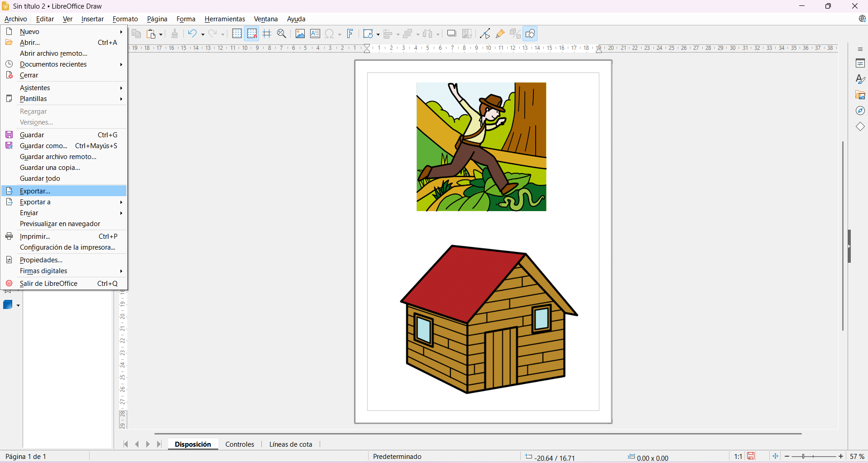
Task: Insert a text box from toolbar
Action: coord(315,34)
